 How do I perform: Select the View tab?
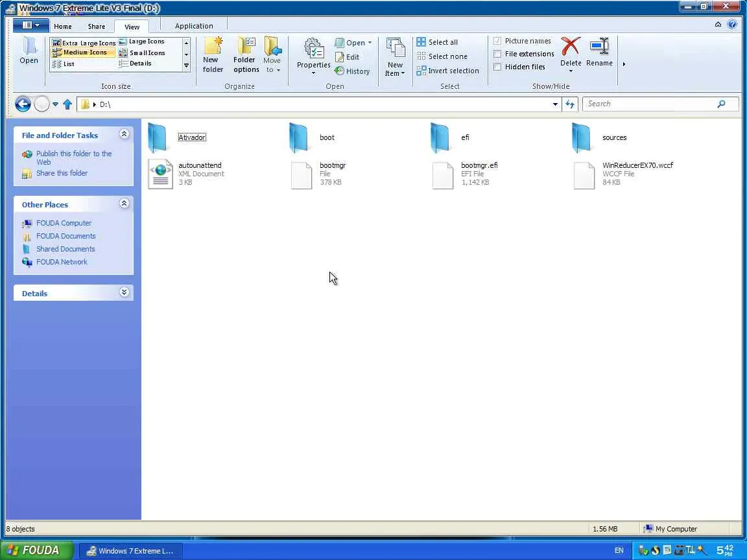pyautogui.click(x=132, y=27)
